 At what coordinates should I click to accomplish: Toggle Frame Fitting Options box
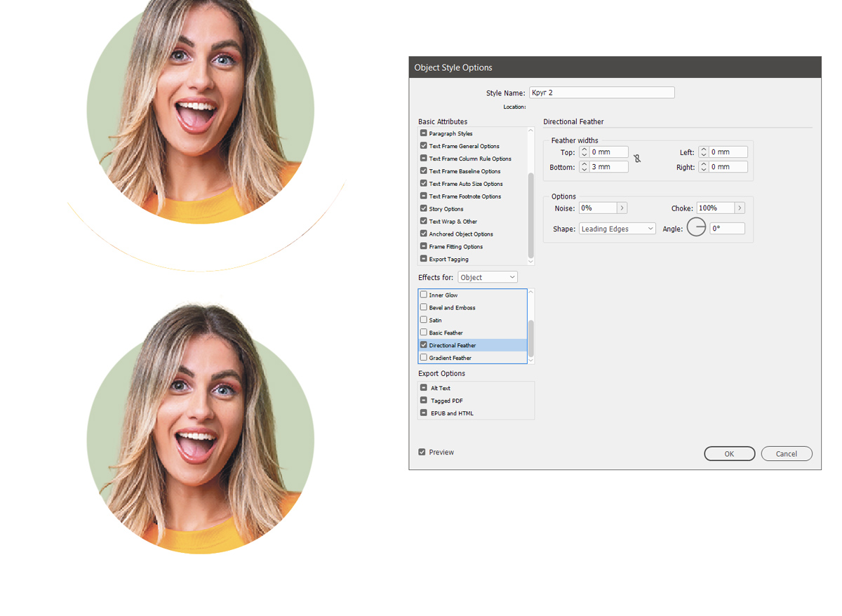(424, 247)
